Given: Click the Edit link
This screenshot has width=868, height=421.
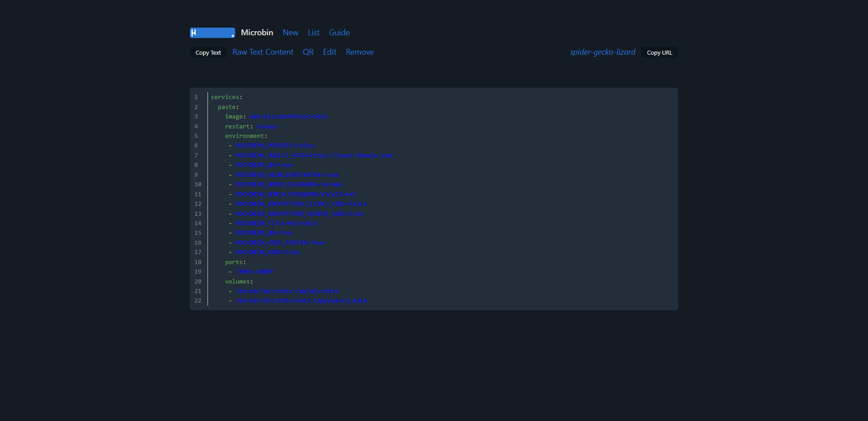Looking at the screenshot, I should click(330, 52).
